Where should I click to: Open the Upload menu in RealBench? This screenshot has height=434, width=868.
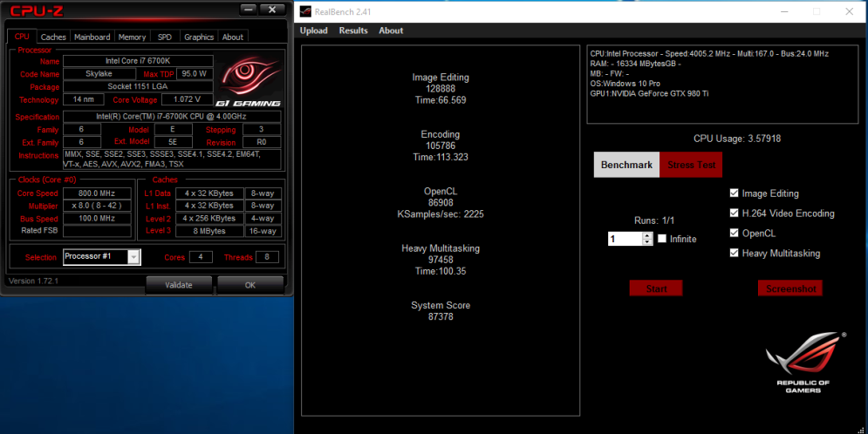pos(314,31)
